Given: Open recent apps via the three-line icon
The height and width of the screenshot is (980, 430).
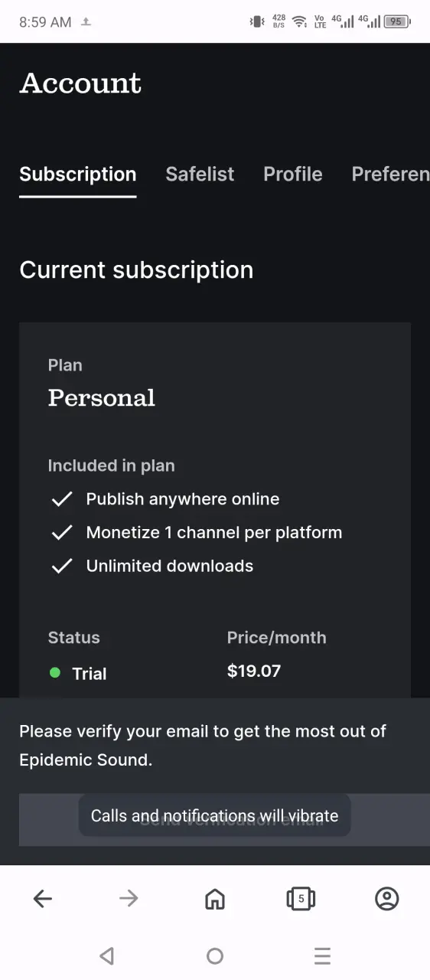Looking at the screenshot, I should coord(323,955).
